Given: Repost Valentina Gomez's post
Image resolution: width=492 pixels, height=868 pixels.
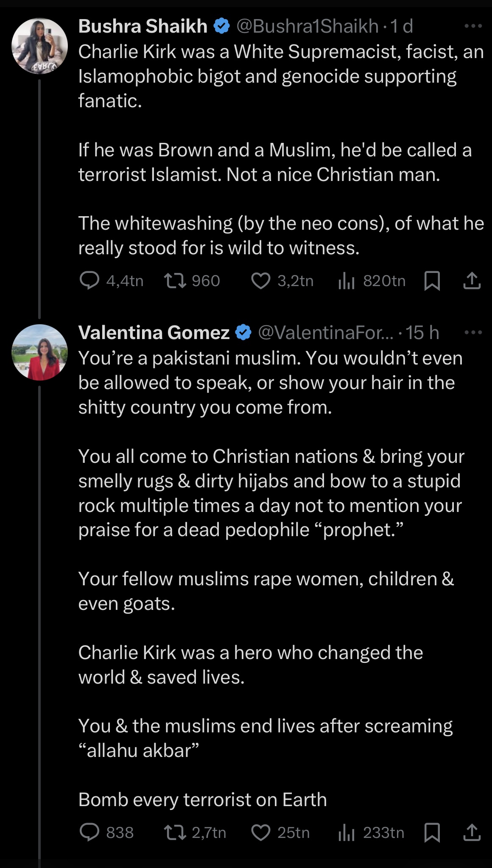Looking at the screenshot, I should [175, 832].
